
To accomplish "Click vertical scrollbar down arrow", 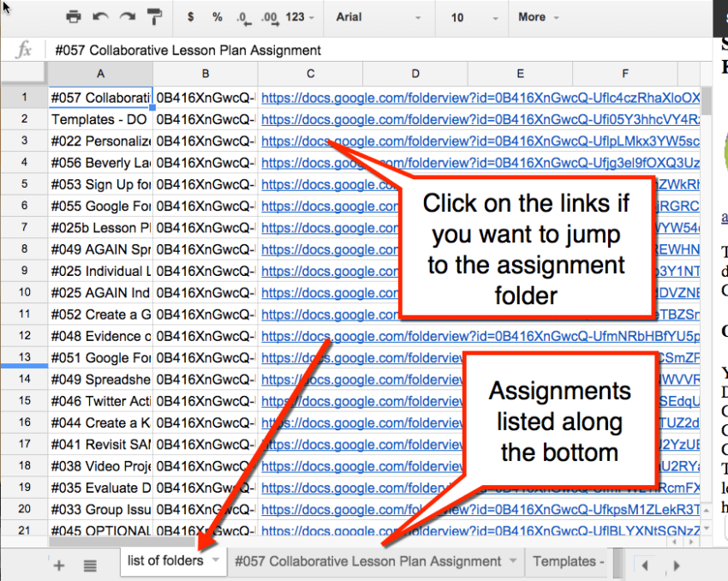I will point(707,528).
